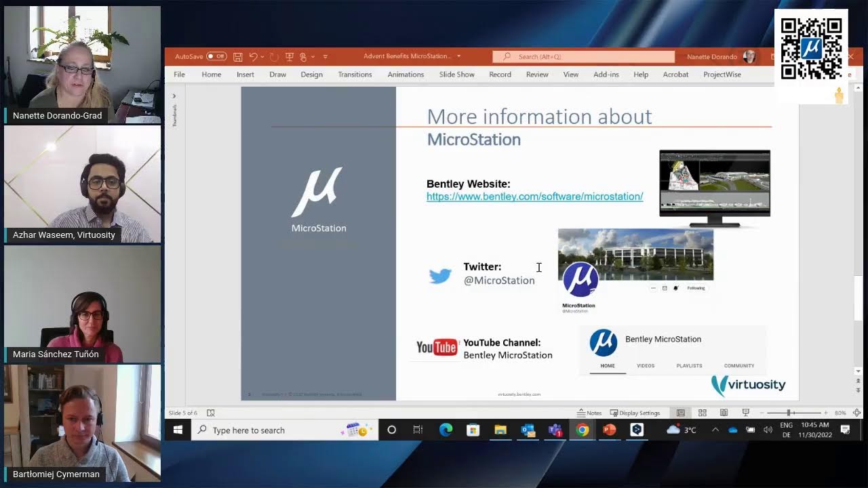Click the Save icon in the title bar
The image size is (868, 488).
pos(238,57)
